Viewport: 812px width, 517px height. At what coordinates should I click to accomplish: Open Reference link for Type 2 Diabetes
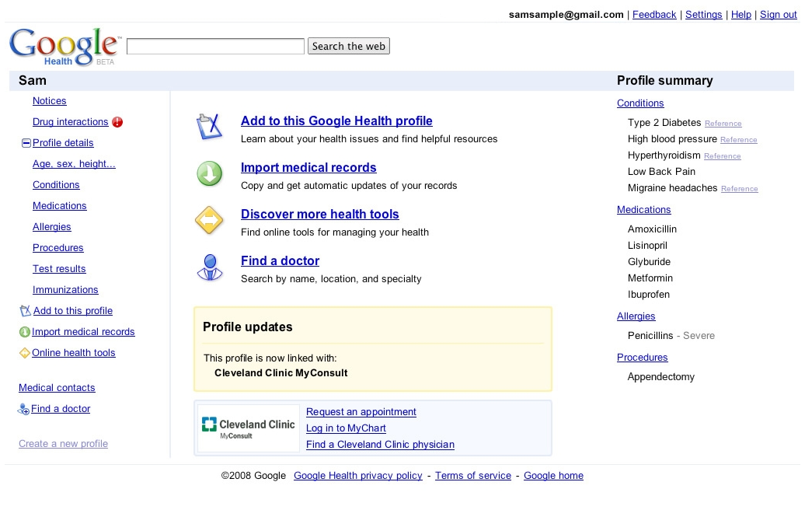tap(723, 124)
